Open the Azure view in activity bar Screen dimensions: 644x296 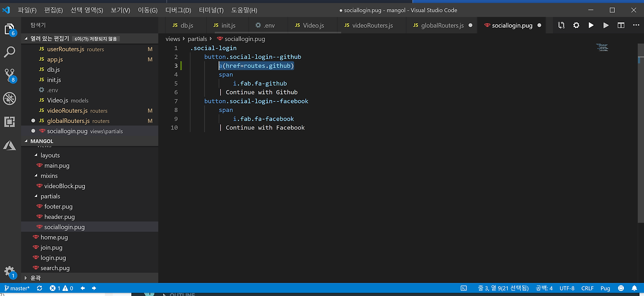[10, 145]
